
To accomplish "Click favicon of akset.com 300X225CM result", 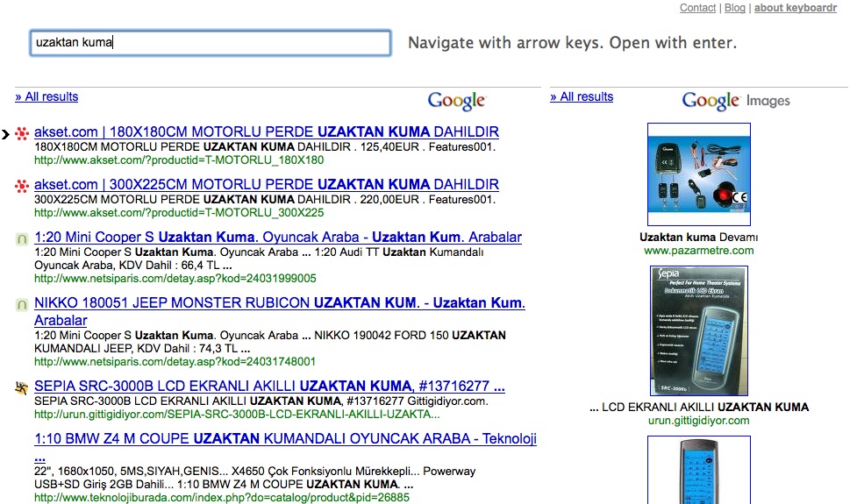I will (22, 186).
